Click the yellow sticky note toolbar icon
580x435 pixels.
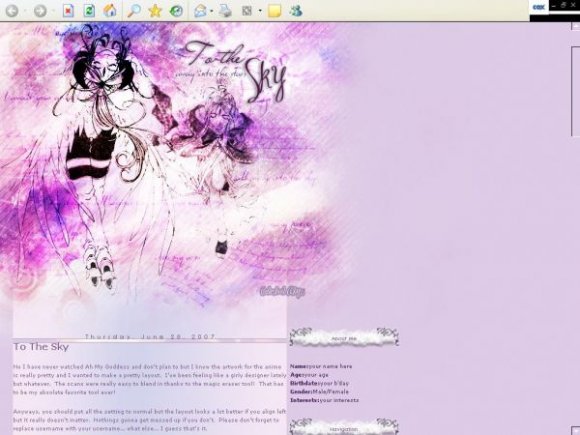click(274, 11)
